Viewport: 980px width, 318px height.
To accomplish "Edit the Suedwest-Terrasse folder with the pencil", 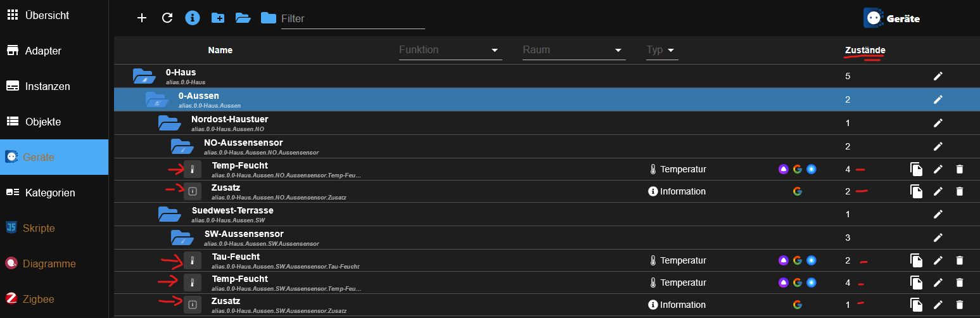I will pos(938,214).
